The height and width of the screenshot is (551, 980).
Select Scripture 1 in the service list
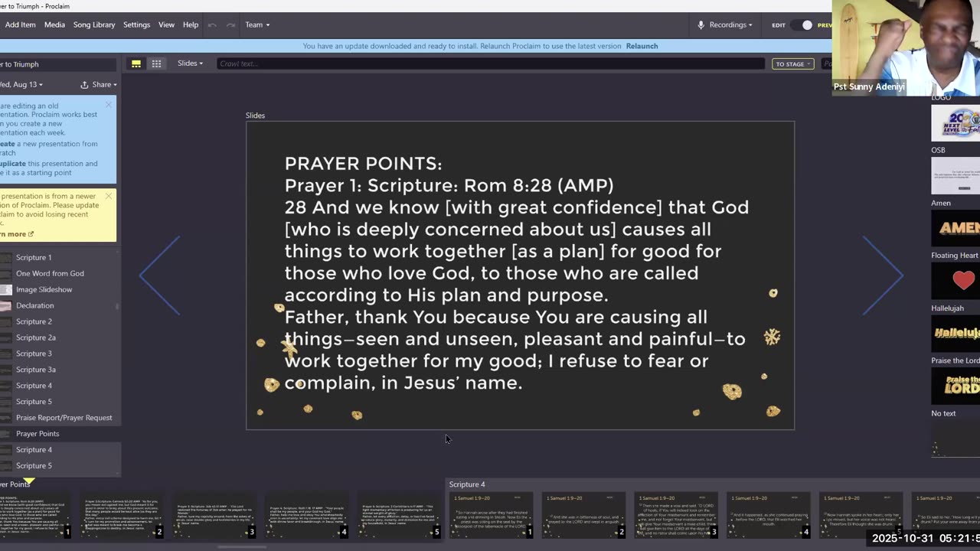click(x=59, y=257)
